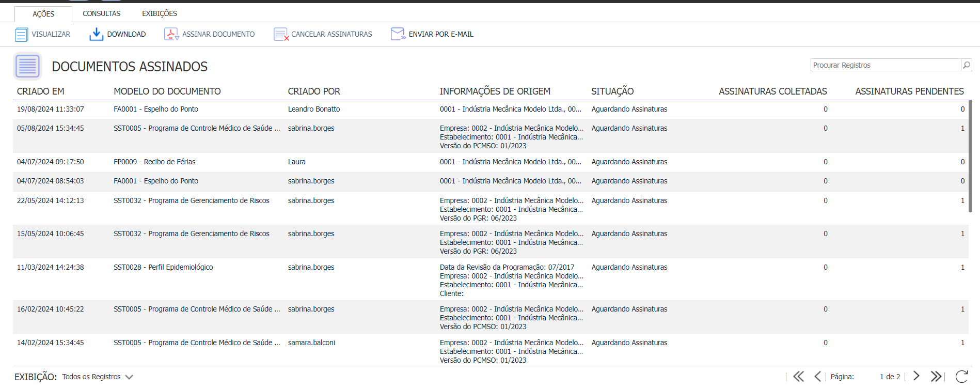Click the Download label
This screenshot has width=980, height=388.
pyautogui.click(x=127, y=34)
